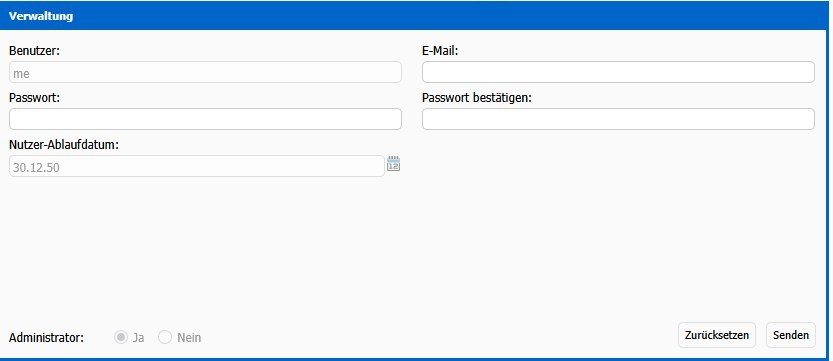
Task: Click the Nutzer-Ablaufdatum date field
Action: coord(197,166)
